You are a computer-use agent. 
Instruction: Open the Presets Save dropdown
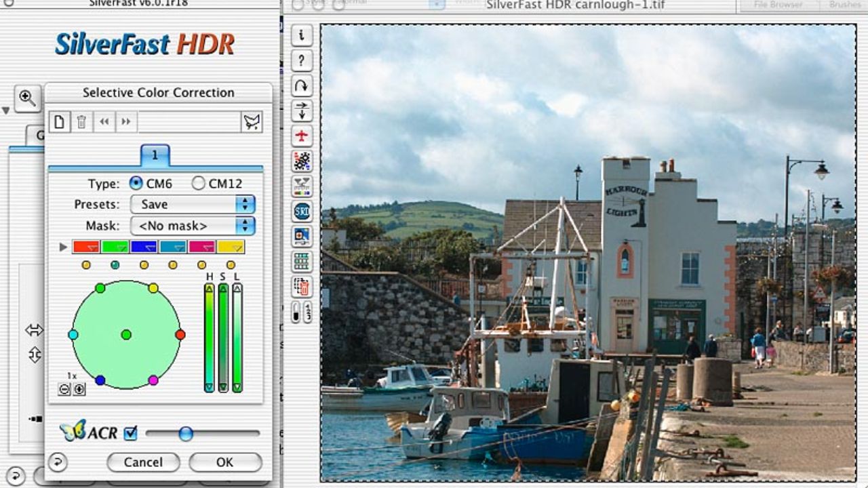pos(193,204)
